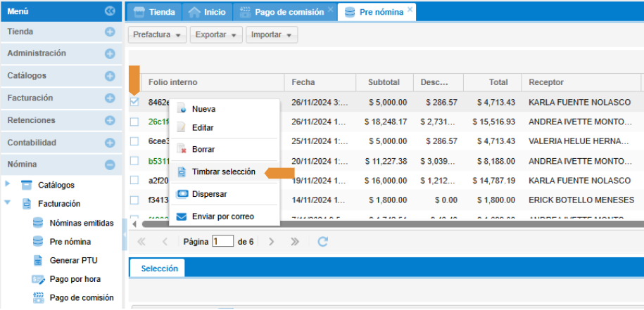Click the refresh icon in pagination bar
The width and height of the screenshot is (644, 310).
pyautogui.click(x=323, y=242)
